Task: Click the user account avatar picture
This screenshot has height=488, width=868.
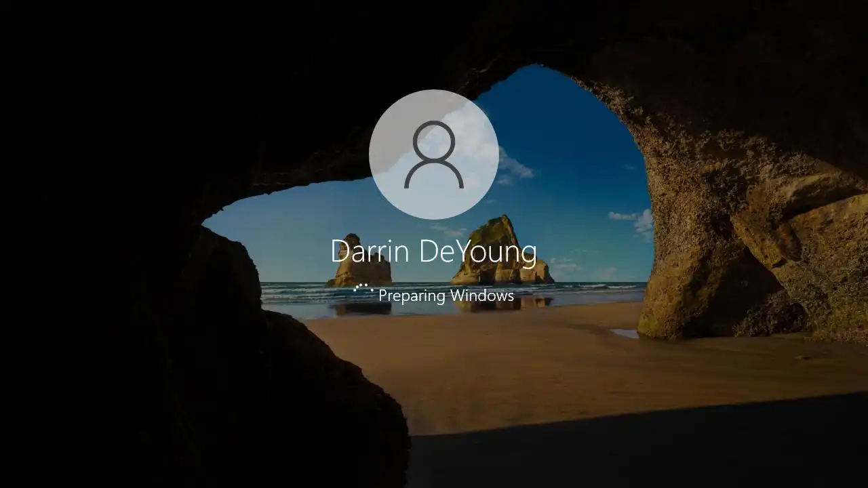Action: (x=434, y=155)
